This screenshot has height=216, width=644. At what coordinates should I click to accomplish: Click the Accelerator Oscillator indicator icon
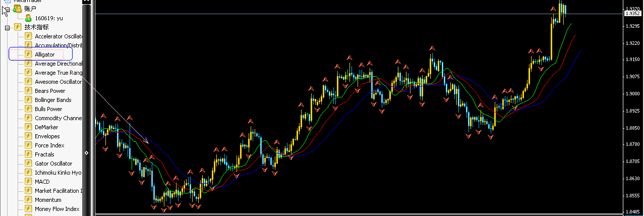coord(28,36)
